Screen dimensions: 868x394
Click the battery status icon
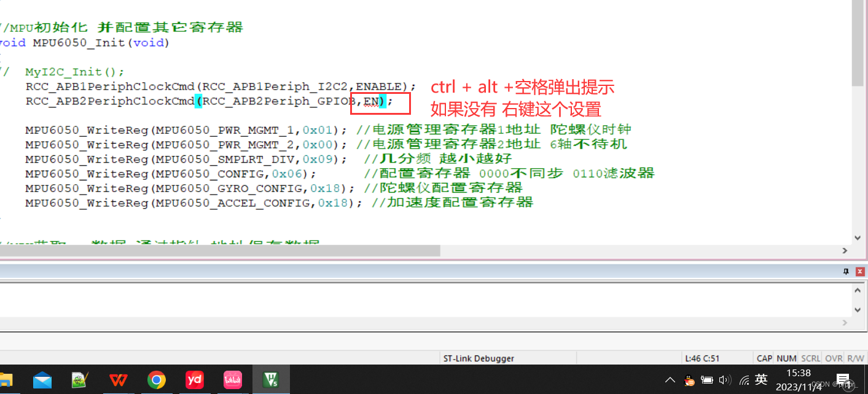point(707,379)
